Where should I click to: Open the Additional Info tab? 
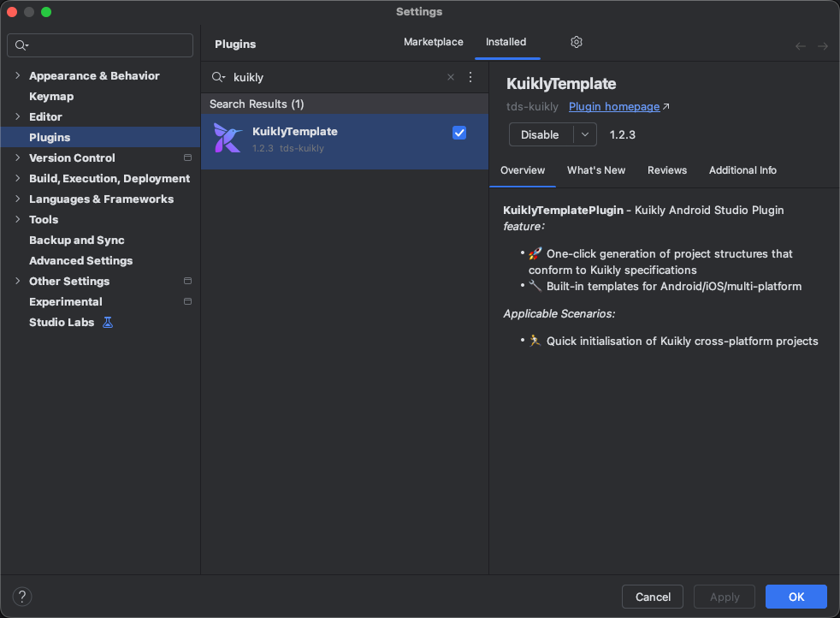click(742, 170)
